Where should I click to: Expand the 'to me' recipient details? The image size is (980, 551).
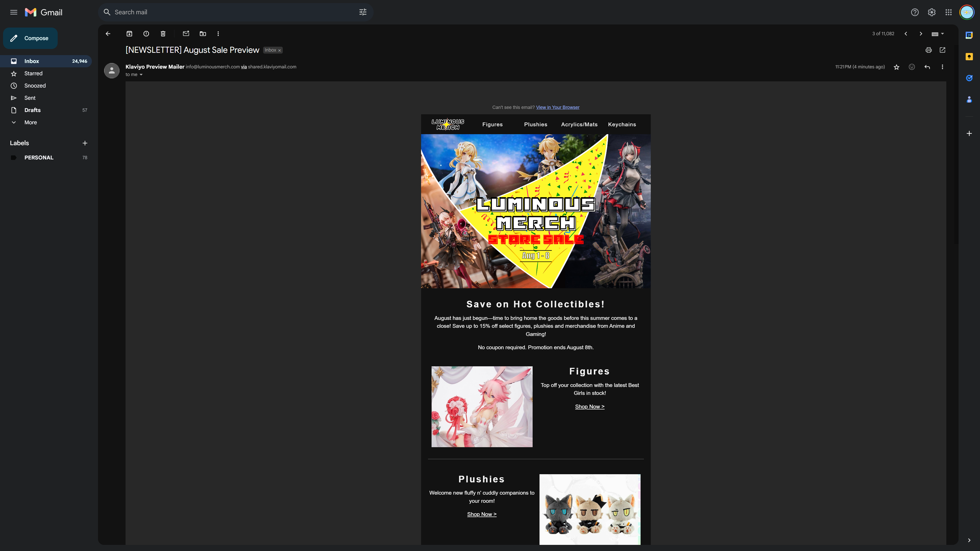click(141, 75)
